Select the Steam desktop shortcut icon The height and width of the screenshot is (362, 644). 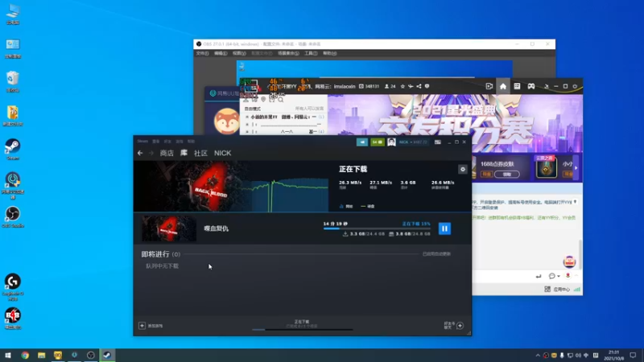13,150
